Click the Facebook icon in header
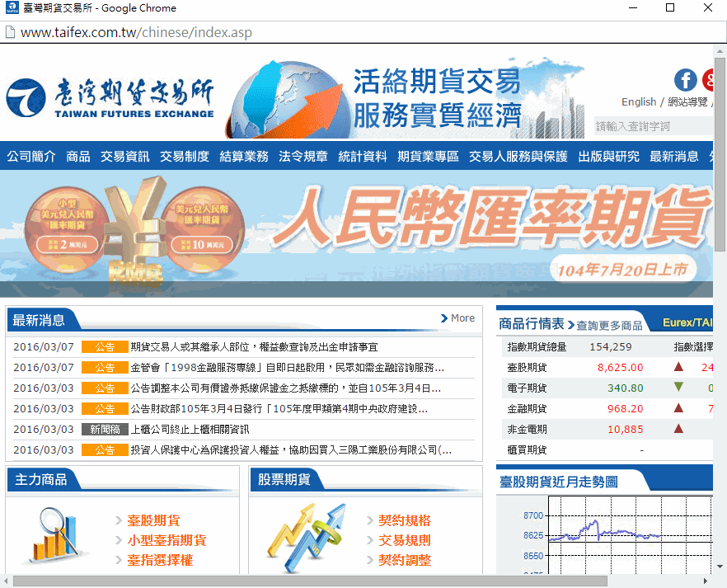727x588 pixels. click(685, 80)
